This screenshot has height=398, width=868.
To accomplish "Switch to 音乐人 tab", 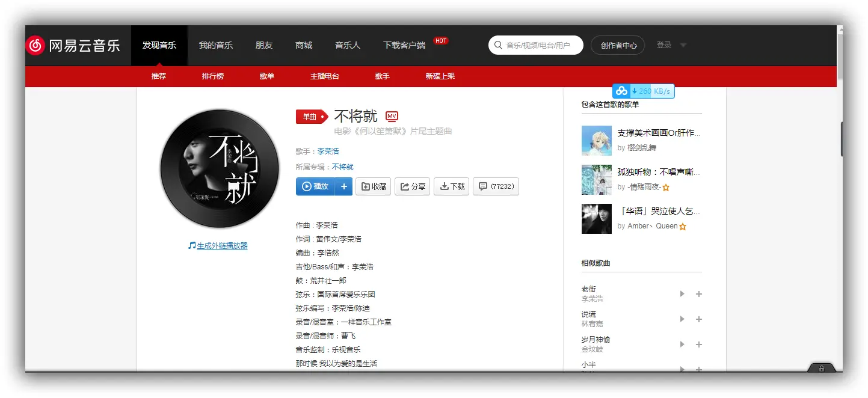I will pyautogui.click(x=348, y=45).
